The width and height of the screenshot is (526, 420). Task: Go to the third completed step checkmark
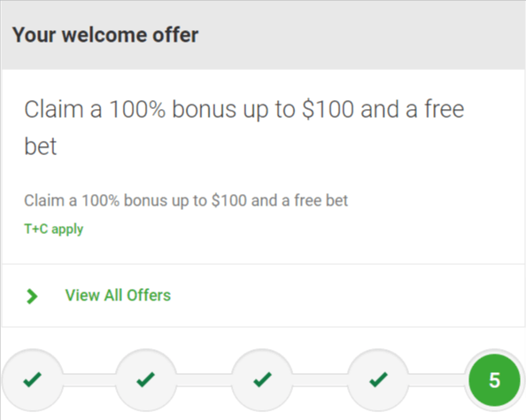(262, 380)
